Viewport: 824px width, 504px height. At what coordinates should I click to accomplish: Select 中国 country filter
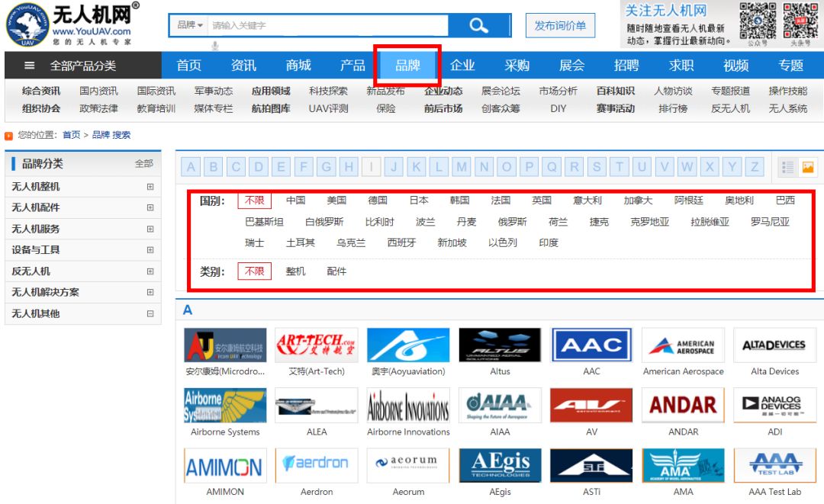pyautogui.click(x=296, y=201)
